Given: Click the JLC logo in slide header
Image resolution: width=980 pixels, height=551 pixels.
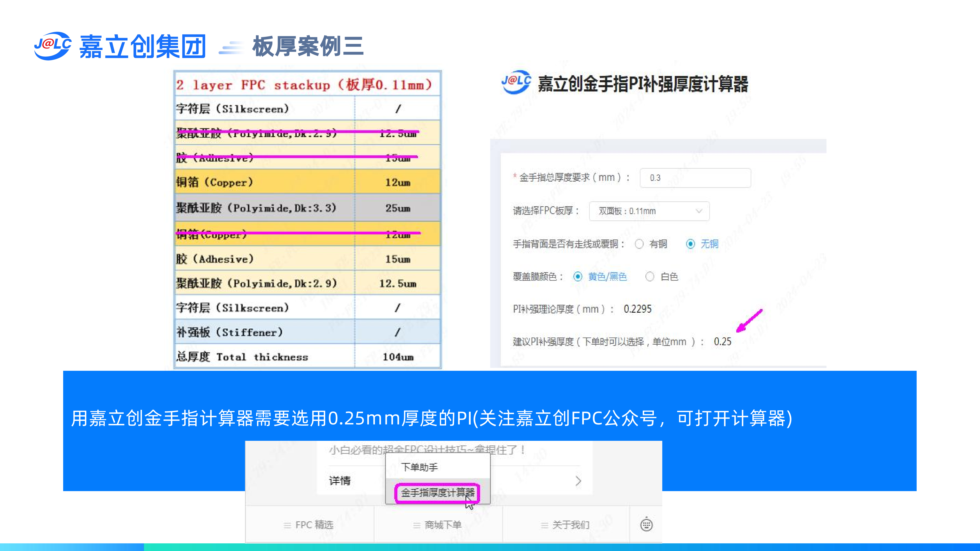Looking at the screenshot, I should (52, 46).
